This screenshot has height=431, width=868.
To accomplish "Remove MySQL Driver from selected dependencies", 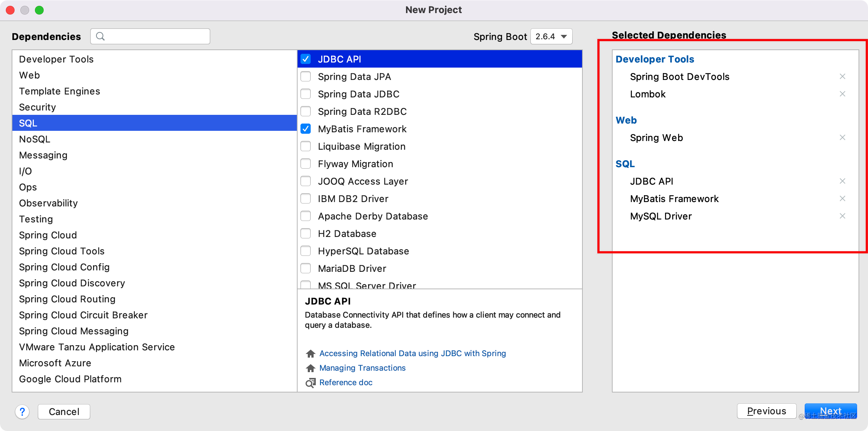I will tap(843, 216).
